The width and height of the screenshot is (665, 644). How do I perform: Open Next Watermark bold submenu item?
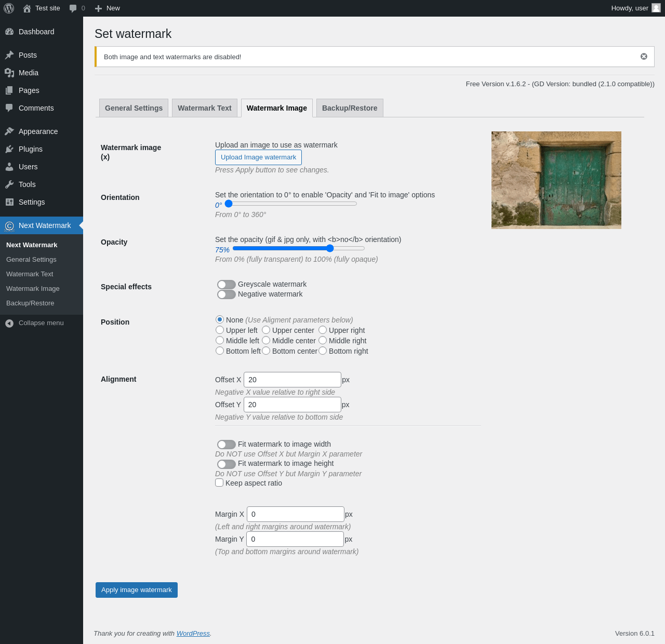coord(32,245)
